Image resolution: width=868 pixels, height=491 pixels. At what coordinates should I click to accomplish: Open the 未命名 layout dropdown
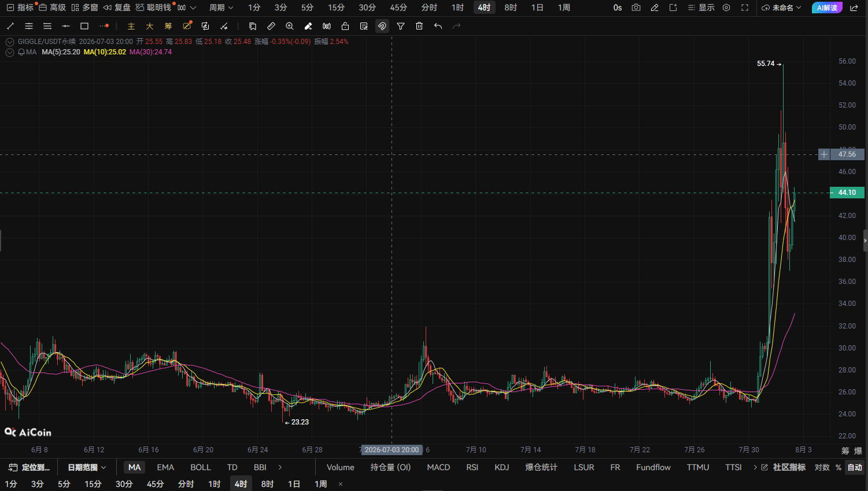781,8
